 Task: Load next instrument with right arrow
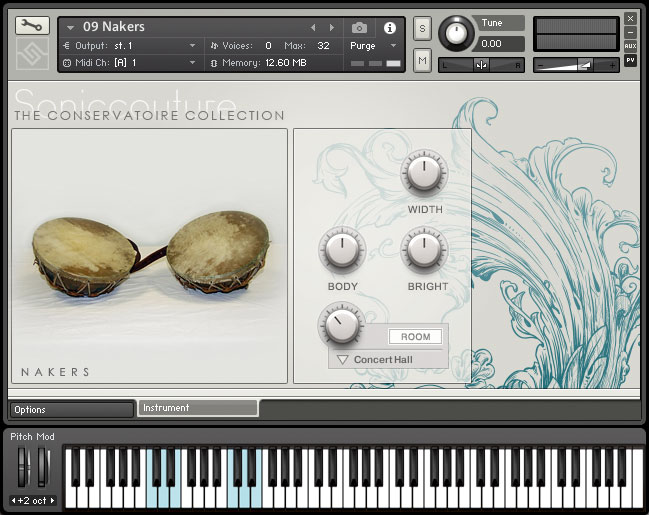332,27
